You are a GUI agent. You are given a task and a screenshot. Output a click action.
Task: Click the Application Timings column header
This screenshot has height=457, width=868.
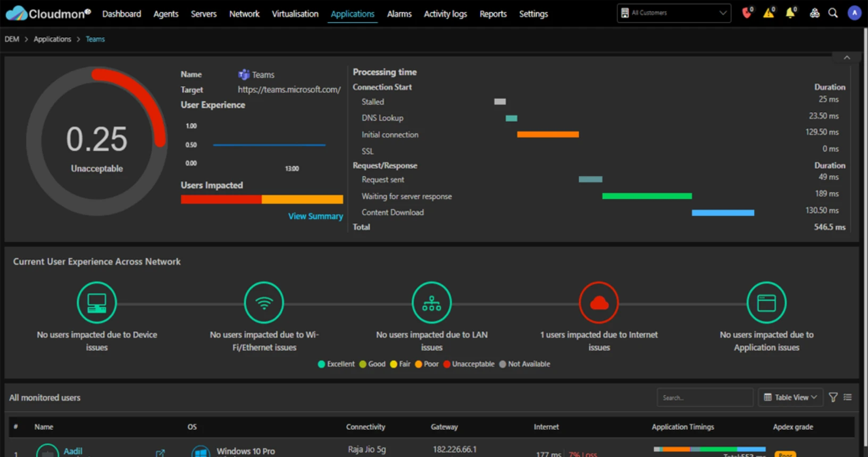tap(683, 427)
